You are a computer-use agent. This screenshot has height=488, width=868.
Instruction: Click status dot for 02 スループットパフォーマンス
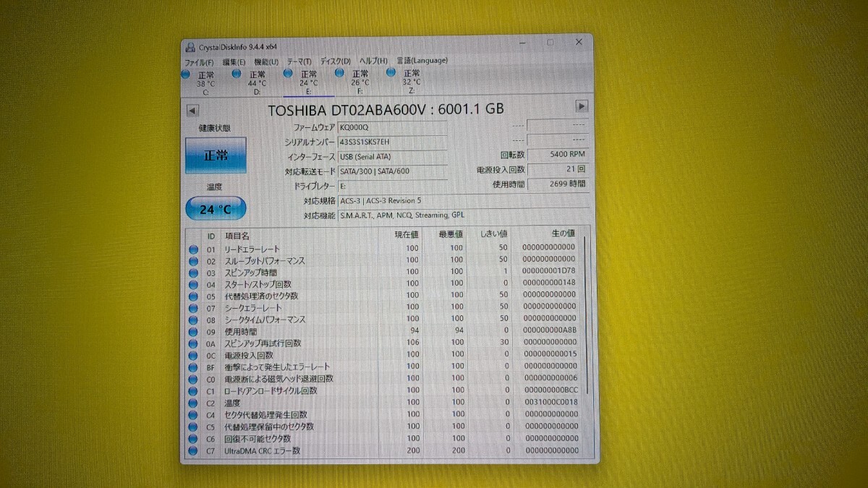(x=193, y=260)
